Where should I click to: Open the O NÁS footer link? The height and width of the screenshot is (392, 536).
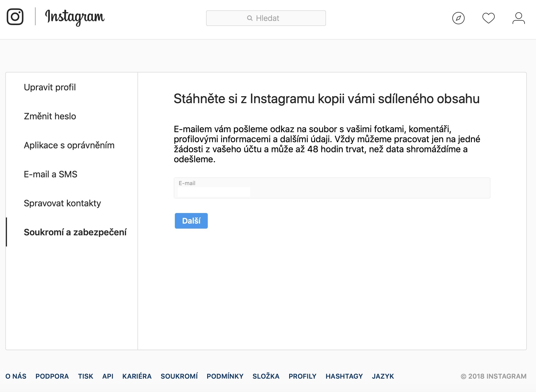(x=16, y=376)
